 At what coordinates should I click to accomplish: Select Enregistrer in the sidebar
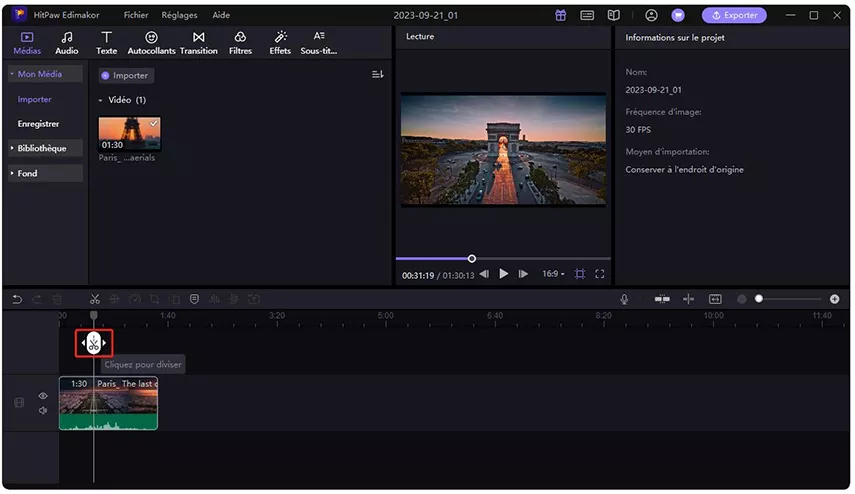pyautogui.click(x=38, y=124)
